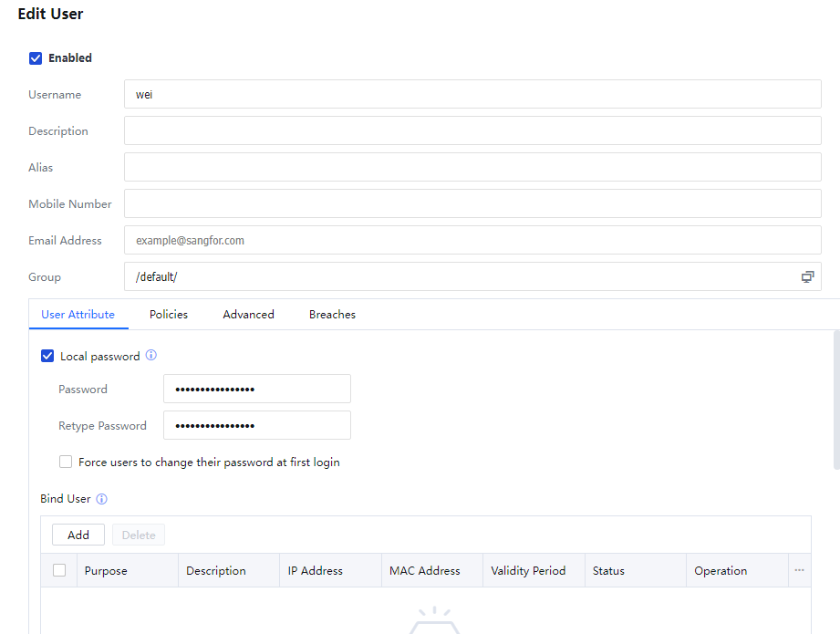The image size is (840, 634).
Task: Tick the select-all checkbox in table header
Action: [59, 570]
